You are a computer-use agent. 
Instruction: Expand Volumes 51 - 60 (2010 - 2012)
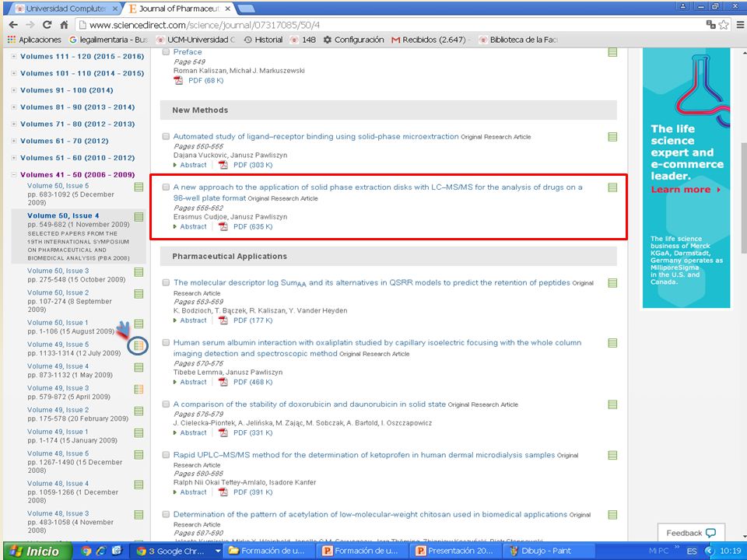point(14,158)
